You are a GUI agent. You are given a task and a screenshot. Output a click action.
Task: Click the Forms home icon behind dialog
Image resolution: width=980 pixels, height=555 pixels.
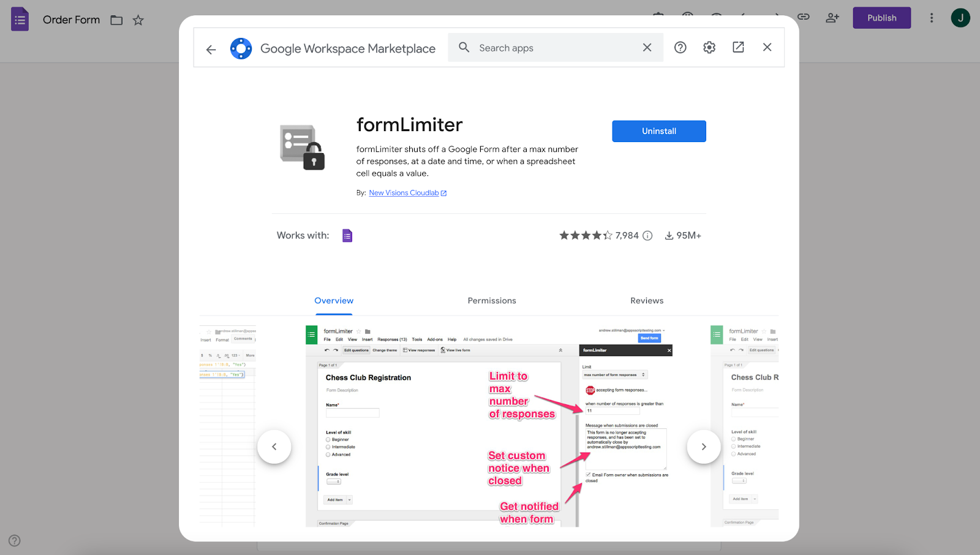tap(20, 19)
